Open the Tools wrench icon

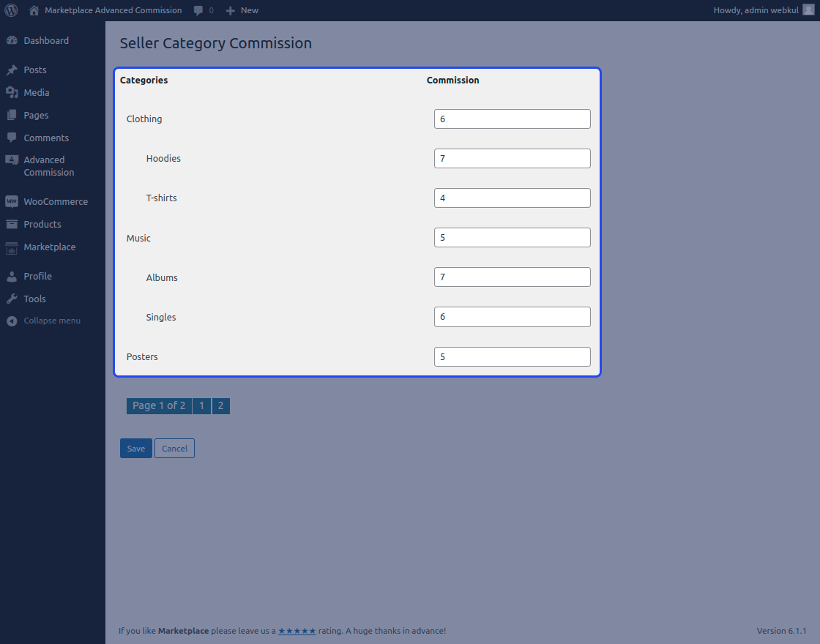13,299
